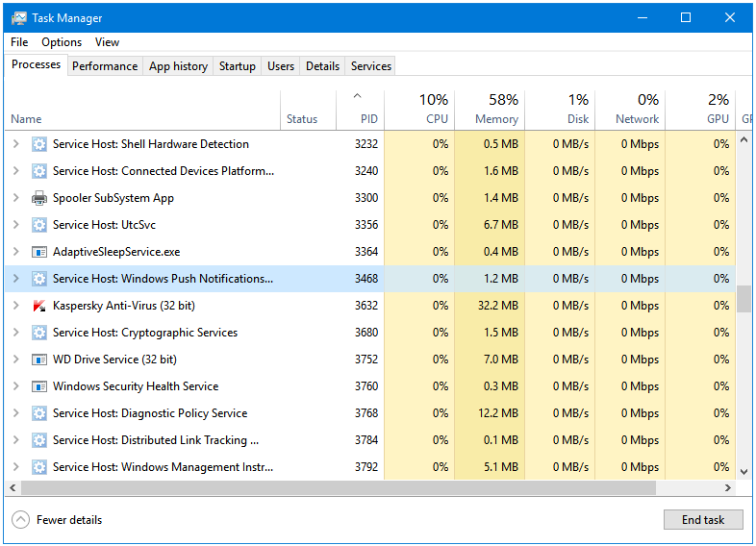Expand Connected Devices Platform service row
The image size is (756, 546).
16,171
